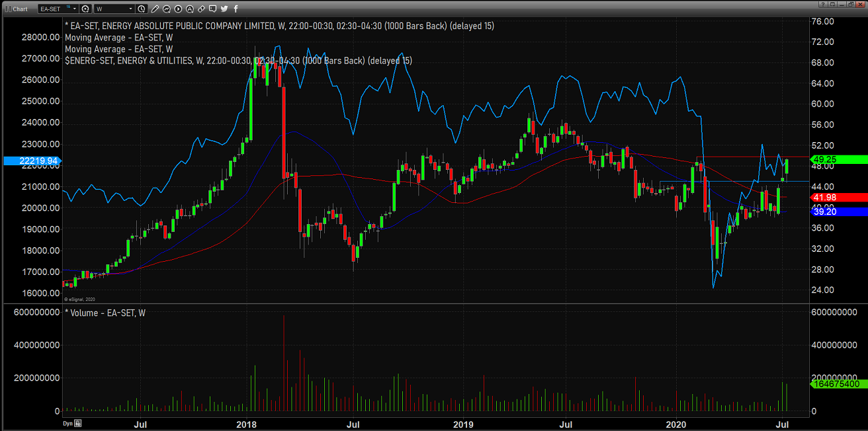This screenshot has width=868, height=431.
Task: Click the blue 39.20 moving average label
Action: pyautogui.click(x=838, y=212)
